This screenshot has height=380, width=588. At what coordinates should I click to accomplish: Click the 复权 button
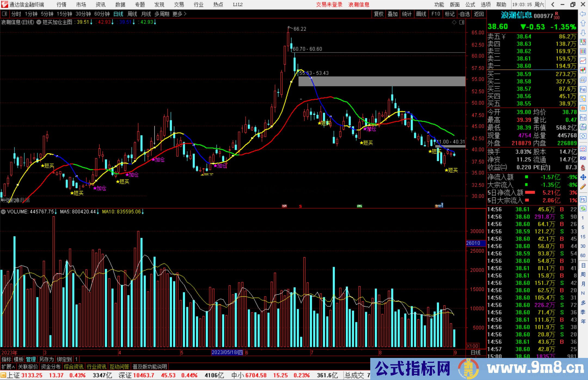click(379, 14)
